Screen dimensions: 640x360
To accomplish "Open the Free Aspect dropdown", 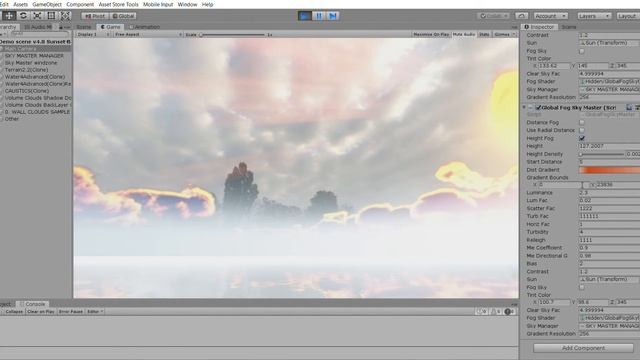I will pyautogui.click(x=148, y=35).
